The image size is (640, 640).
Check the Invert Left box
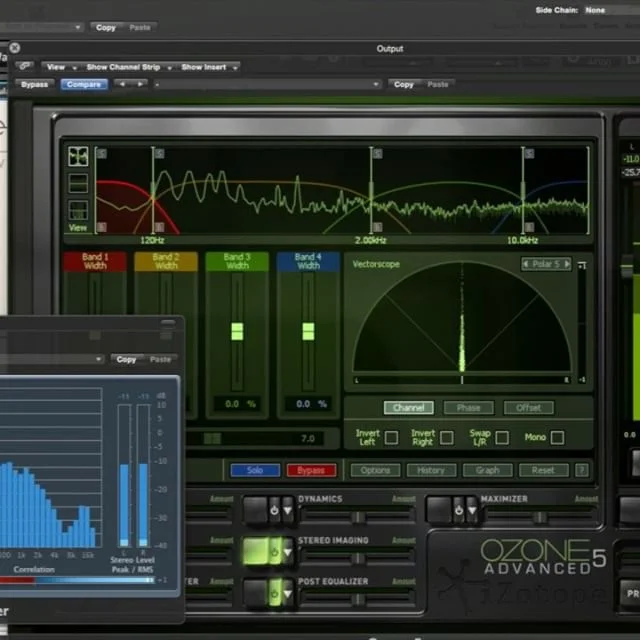click(391, 438)
